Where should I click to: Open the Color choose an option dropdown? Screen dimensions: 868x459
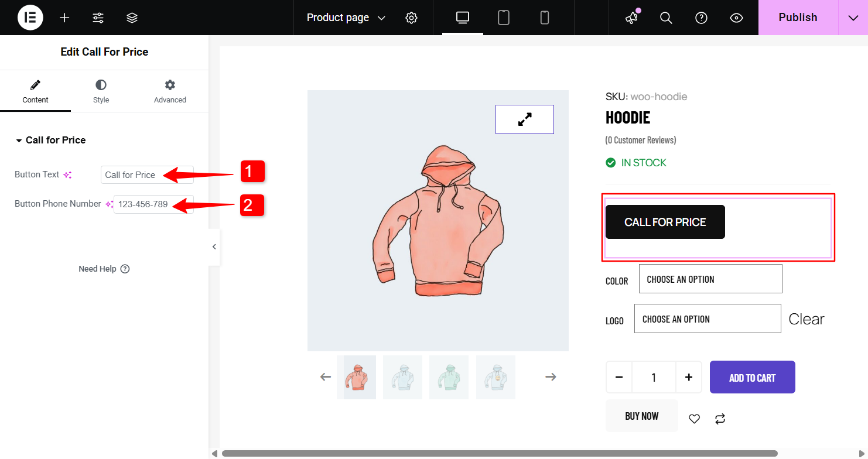[710, 279]
